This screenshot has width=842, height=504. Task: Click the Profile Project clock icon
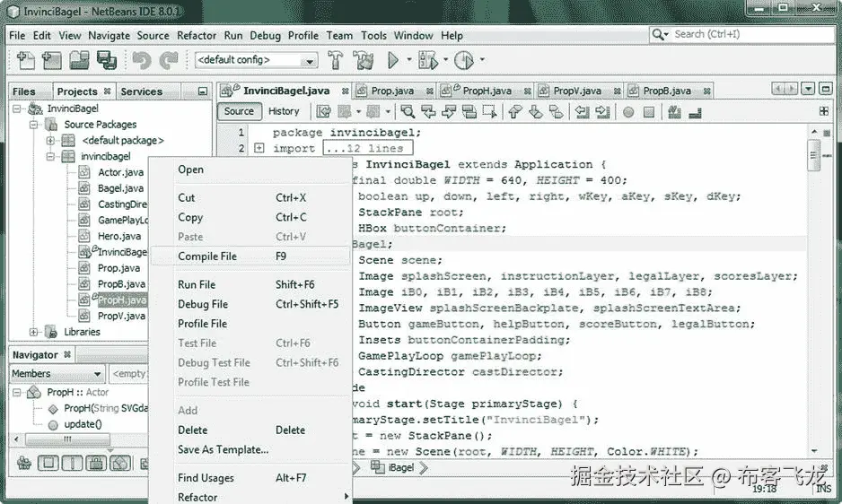point(464,59)
